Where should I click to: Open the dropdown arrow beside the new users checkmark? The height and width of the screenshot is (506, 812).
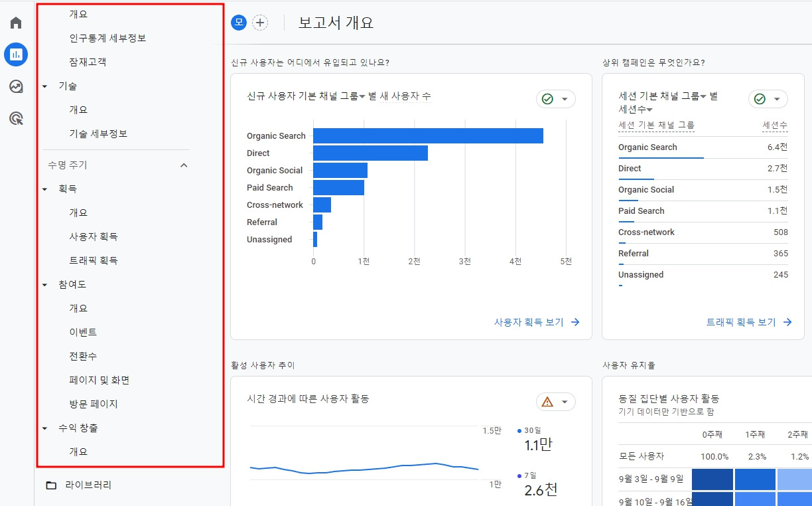click(x=565, y=98)
